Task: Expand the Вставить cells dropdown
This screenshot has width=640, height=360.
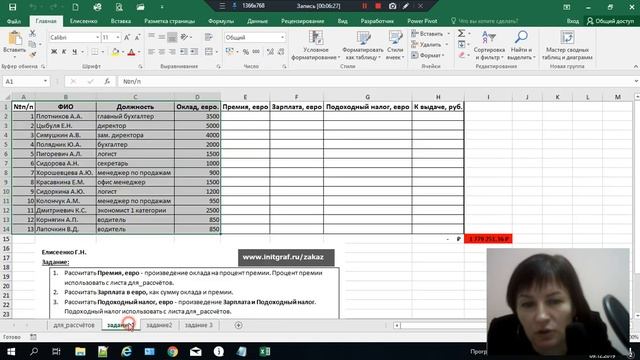Action: (x=449, y=33)
